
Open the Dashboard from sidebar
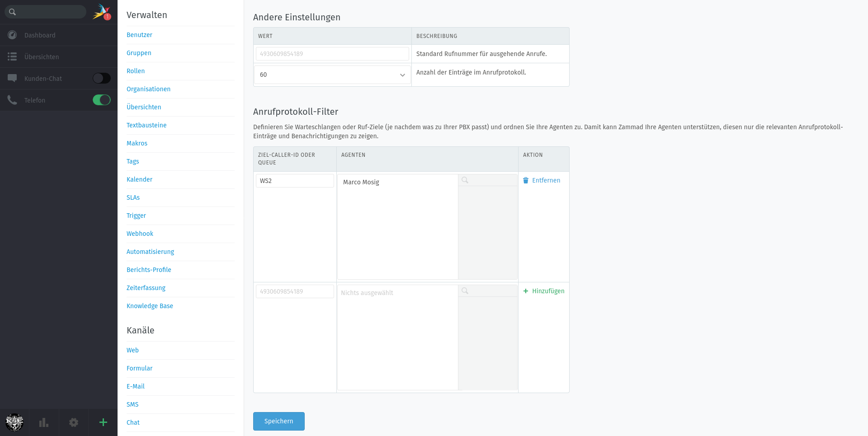coord(40,35)
